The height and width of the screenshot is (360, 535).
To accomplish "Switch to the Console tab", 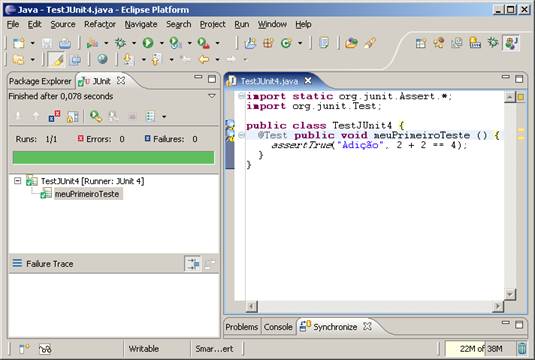I will [278, 327].
